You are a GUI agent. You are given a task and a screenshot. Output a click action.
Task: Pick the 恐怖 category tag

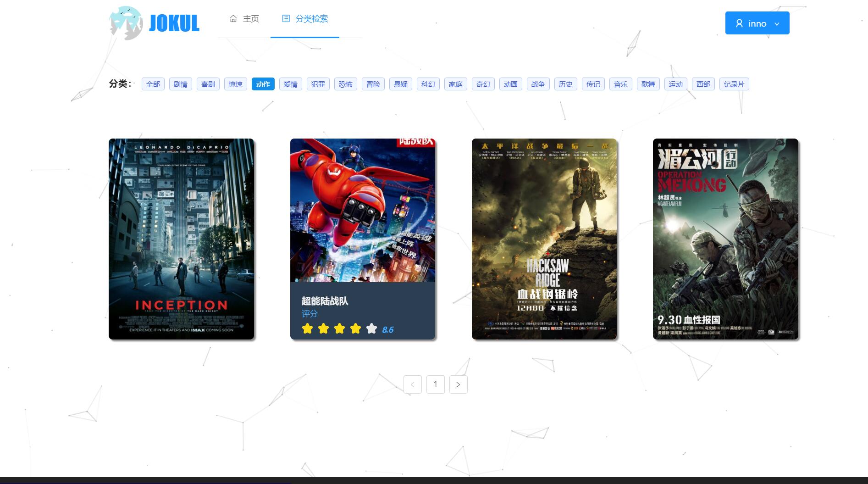click(x=346, y=84)
